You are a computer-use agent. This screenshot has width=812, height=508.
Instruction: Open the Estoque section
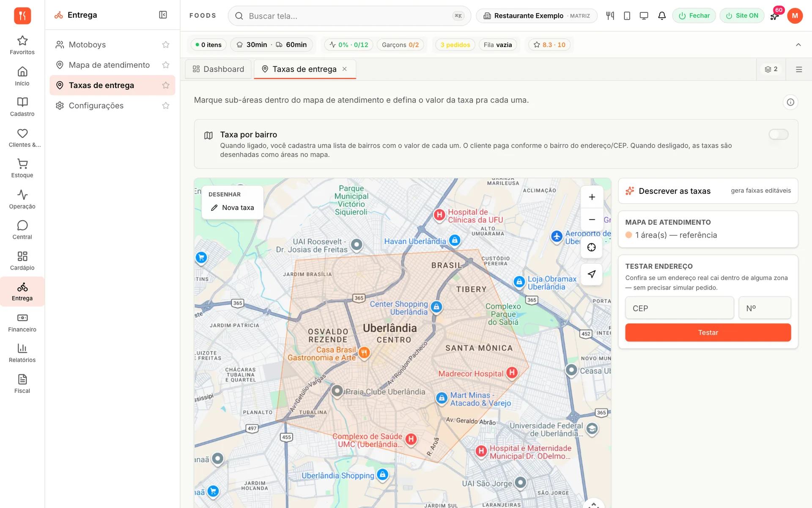[22, 168]
